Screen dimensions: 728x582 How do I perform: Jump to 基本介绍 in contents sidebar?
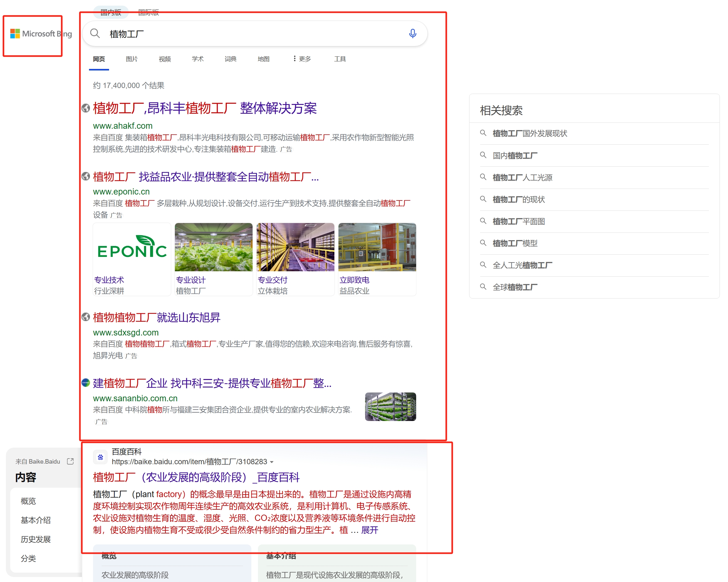pyautogui.click(x=35, y=520)
